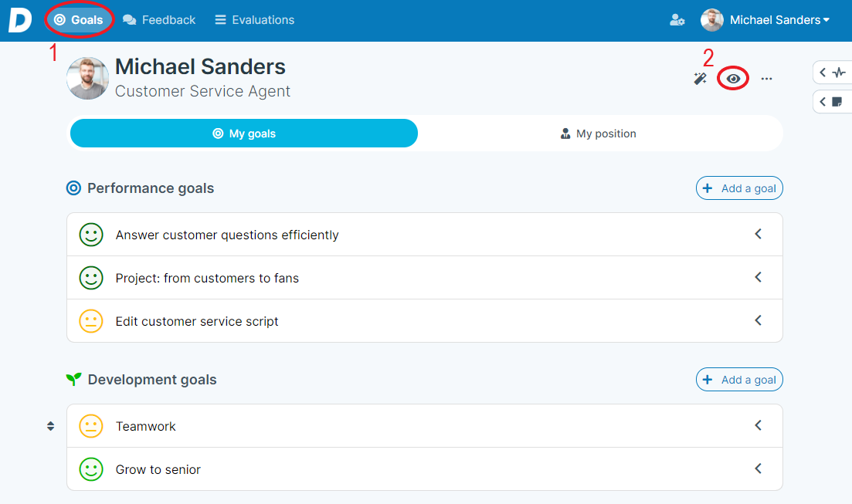Screen dimensions: 852x504
Task: Open the Feedback menu item
Action: (x=159, y=20)
